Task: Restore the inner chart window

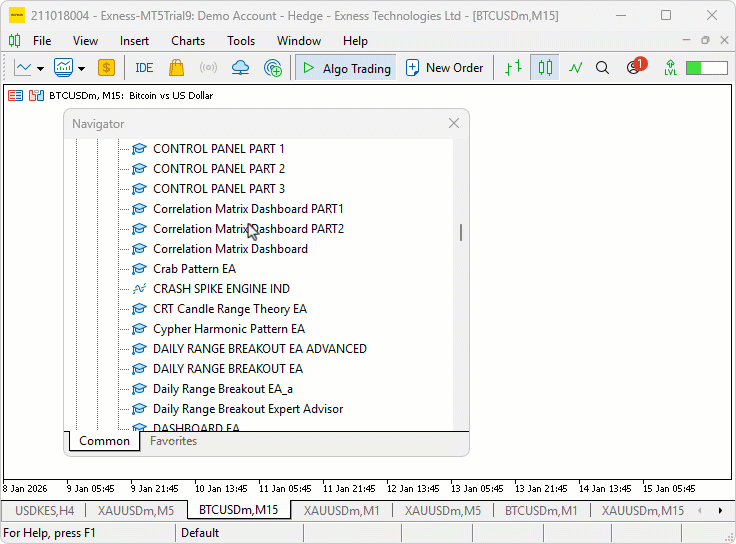Action: click(x=705, y=40)
